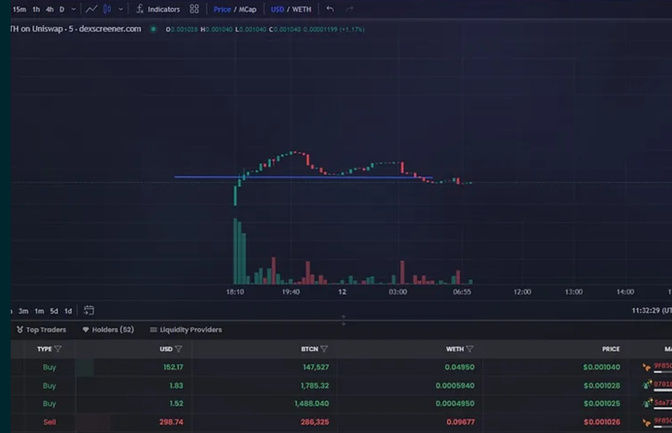672x433 pixels.
Task: Expand the timeframe dropdown arrow
Action: point(74,9)
